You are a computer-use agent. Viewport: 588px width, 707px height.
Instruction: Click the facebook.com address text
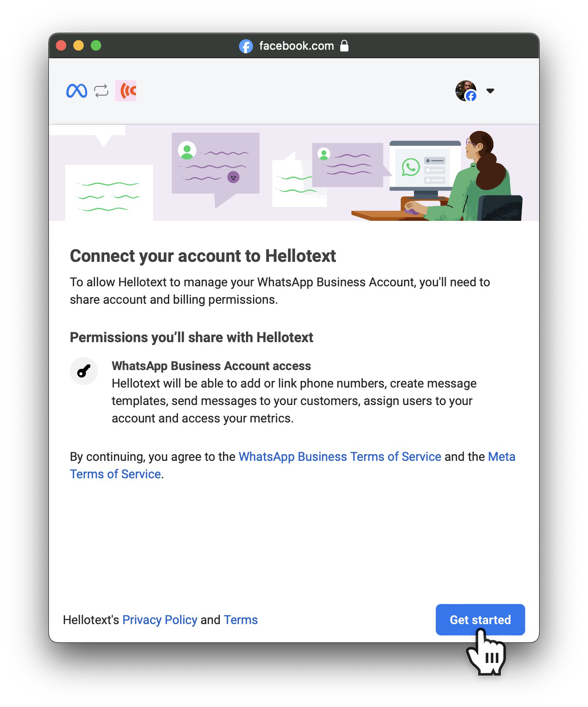pyautogui.click(x=297, y=46)
